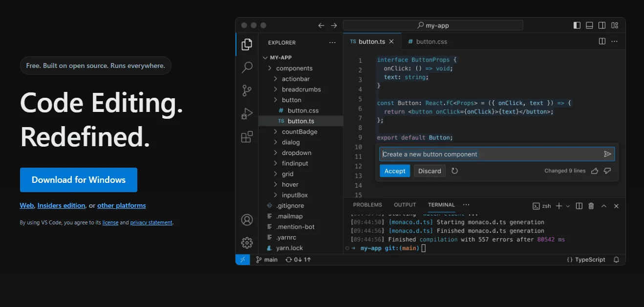Screen dimensions: 644x307
Task: Open the Run and Debug view
Action: coord(247,113)
